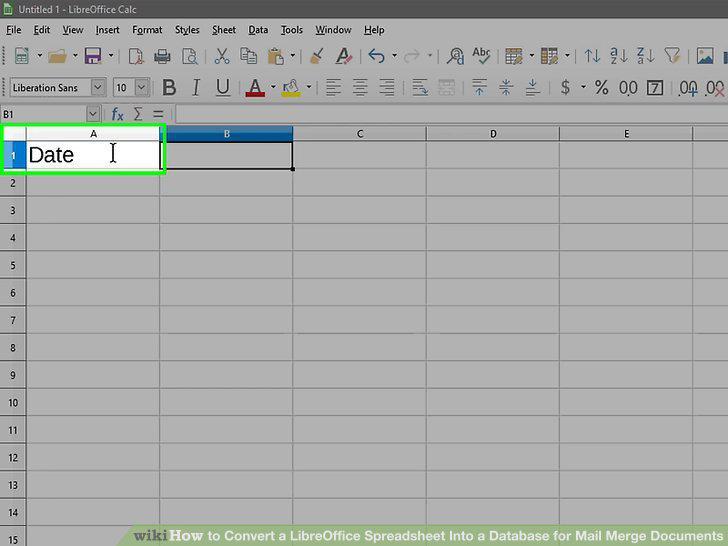Open the Data menu

click(x=258, y=30)
